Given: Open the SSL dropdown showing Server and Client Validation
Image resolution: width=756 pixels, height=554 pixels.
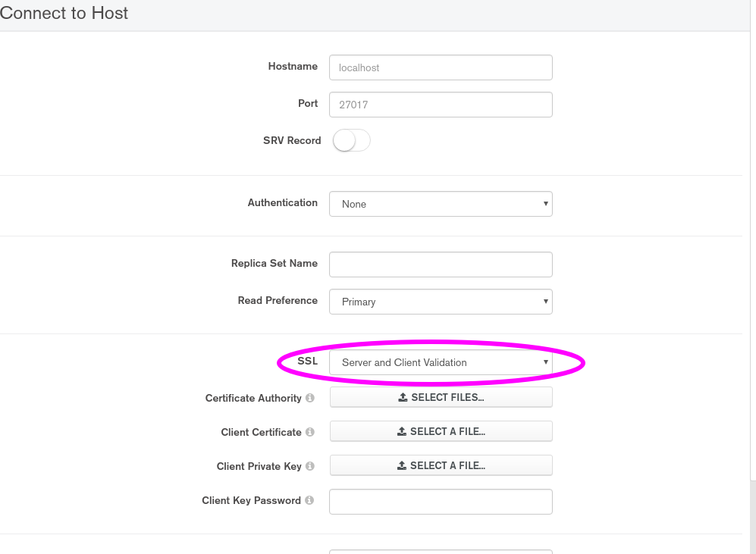Looking at the screenshot, I should (441, 362).
